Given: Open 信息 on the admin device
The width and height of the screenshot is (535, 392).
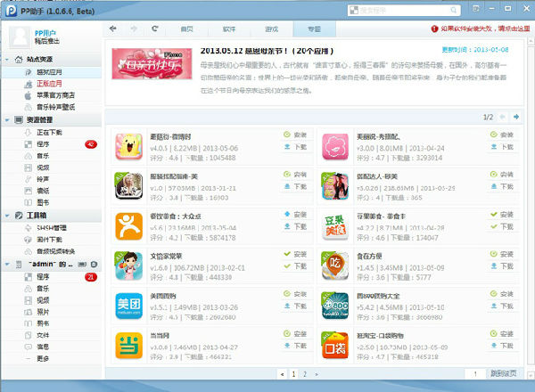Looking at the screenshot, I should tap(43, 347).
